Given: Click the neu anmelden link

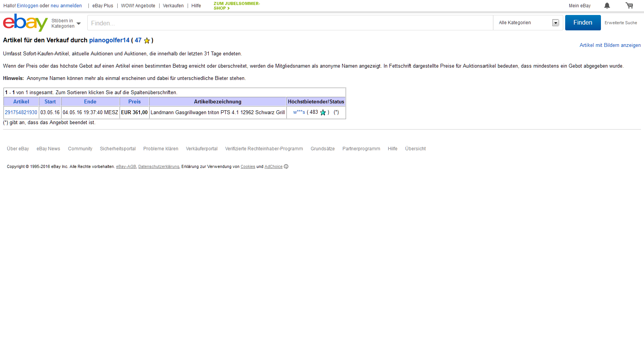Looking at the screenshot, I should click(66, 6).
